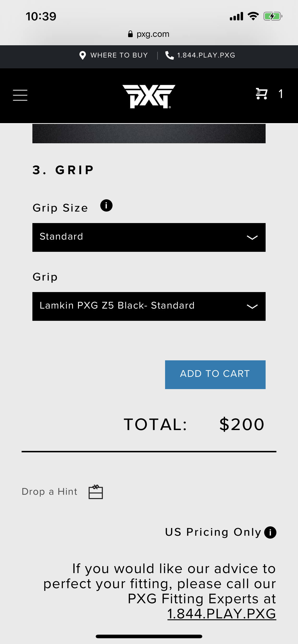Click the Drop a Hint gift icon
Viewport: 298px width, 644px height.
96,492
